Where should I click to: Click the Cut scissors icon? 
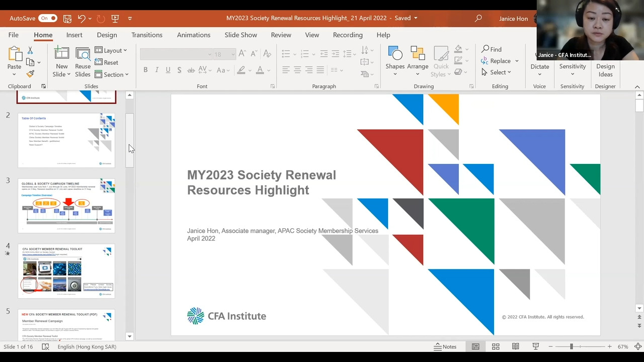coord(30,50)
